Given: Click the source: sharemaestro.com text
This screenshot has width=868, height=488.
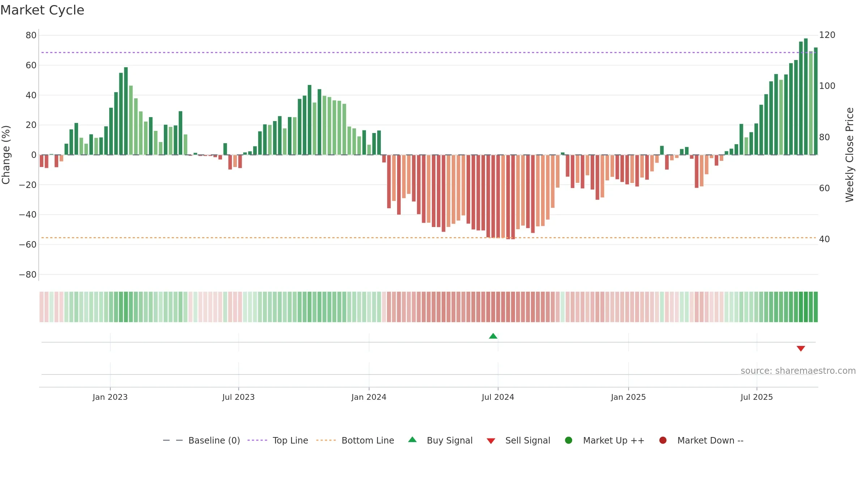Looking at the screenshot, I should (x=798, y=371).
